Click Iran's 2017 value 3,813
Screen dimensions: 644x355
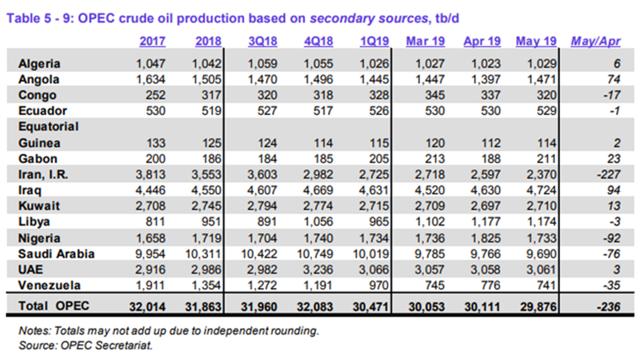(150, 174)
